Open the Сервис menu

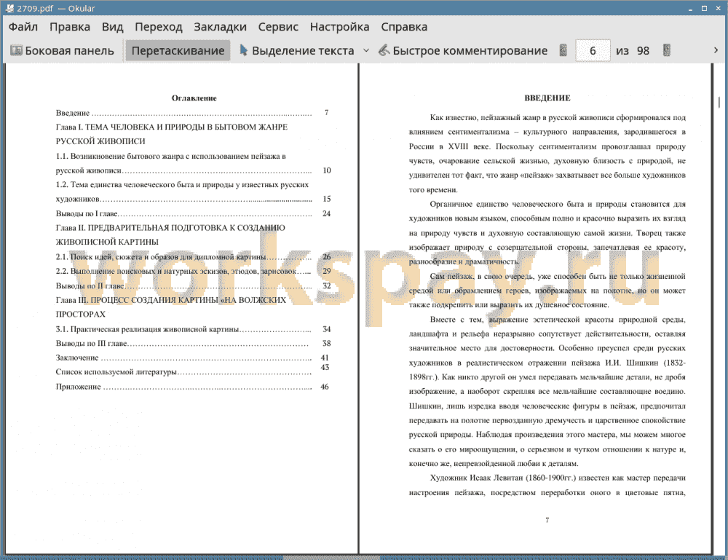tap(278, 27)
